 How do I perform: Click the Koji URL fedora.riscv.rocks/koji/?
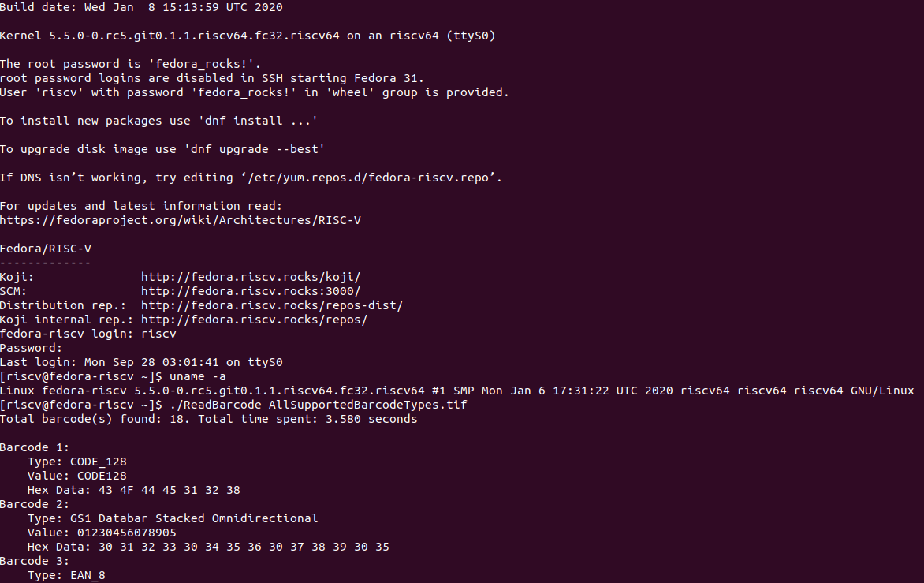pos(250,277)
